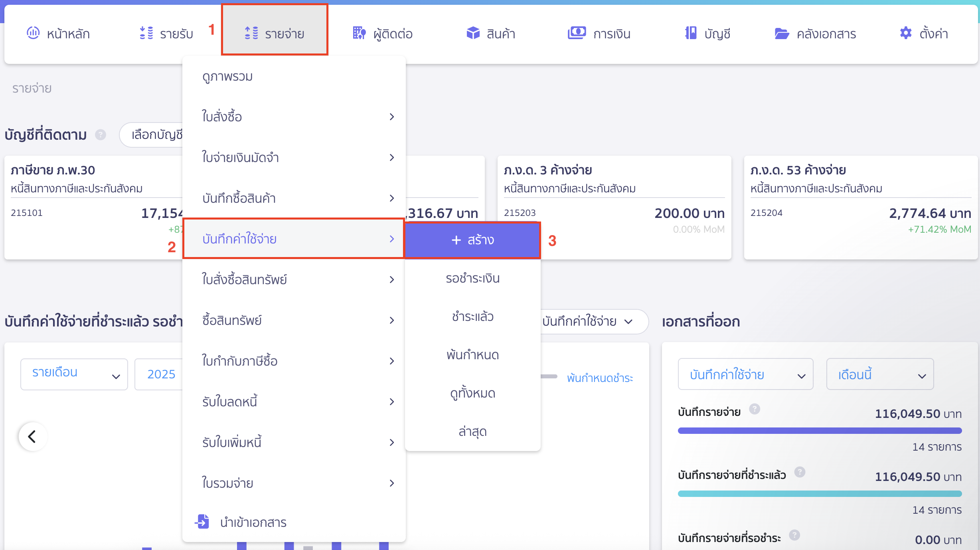Click the 2,774.64 บาท amount
The width and height of the screenshot is (980, 550).
pos(930,213)
